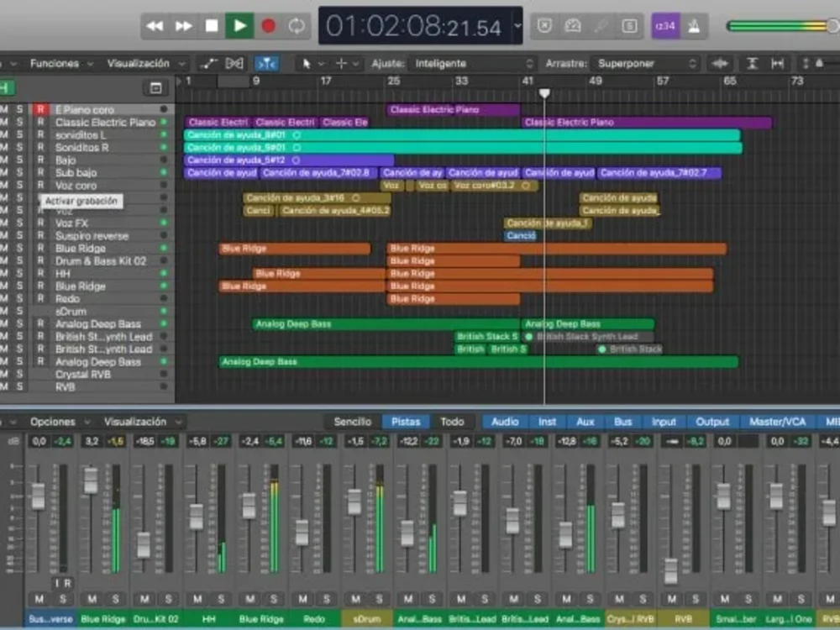
Task: Solo the RVB channel strip in the mixer
Action: click(x=696, y=599)
